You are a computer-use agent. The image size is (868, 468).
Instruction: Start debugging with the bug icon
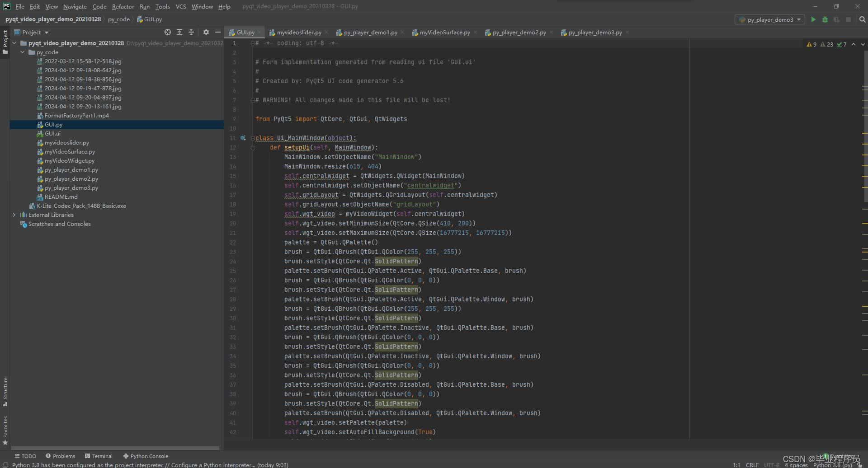(825, 19)
